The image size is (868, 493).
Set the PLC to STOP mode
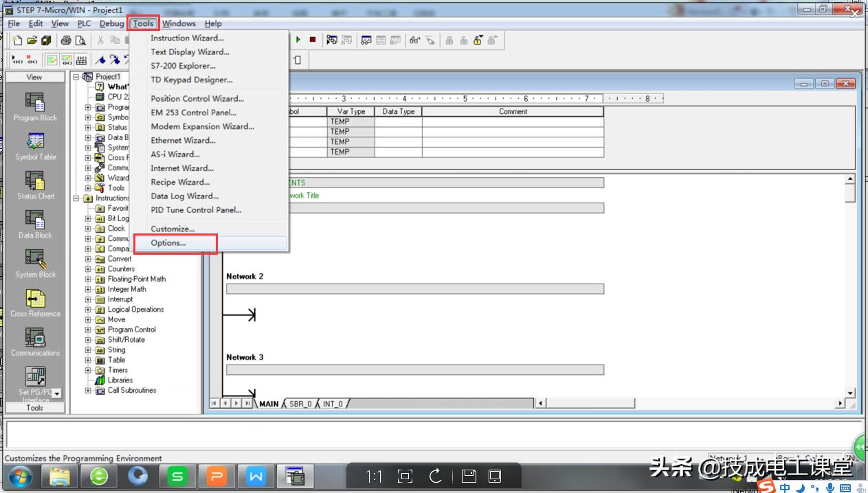[x=313, y=40]
